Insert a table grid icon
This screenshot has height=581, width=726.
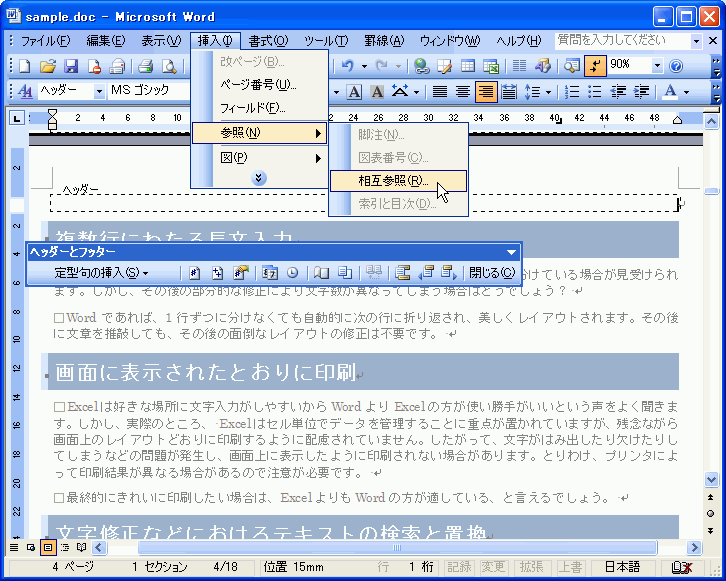pos(468,66)
